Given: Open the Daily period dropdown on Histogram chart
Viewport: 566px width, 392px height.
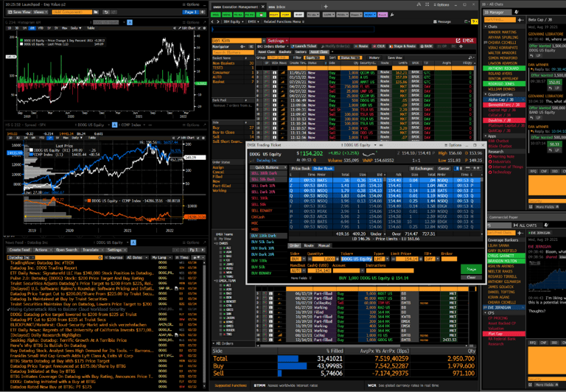Looking at the screenshot, I should (x=75, y=28).
